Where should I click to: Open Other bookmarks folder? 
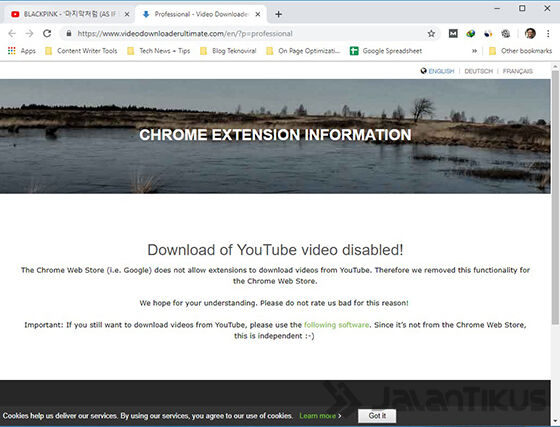(x=520, y=51)
